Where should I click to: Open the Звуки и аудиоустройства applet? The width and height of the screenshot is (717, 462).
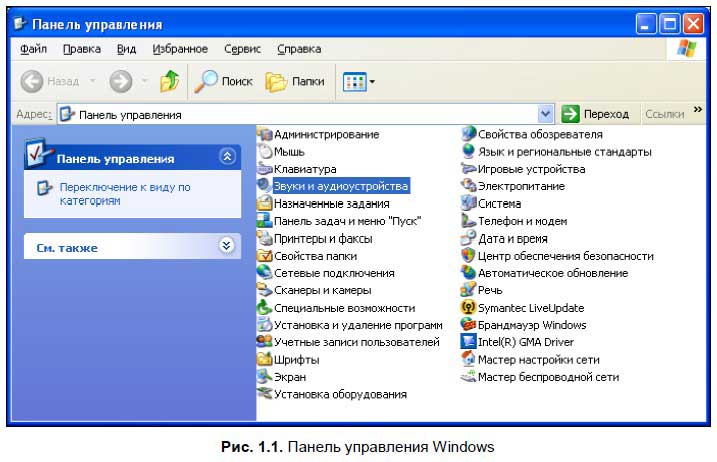(340, 186)
